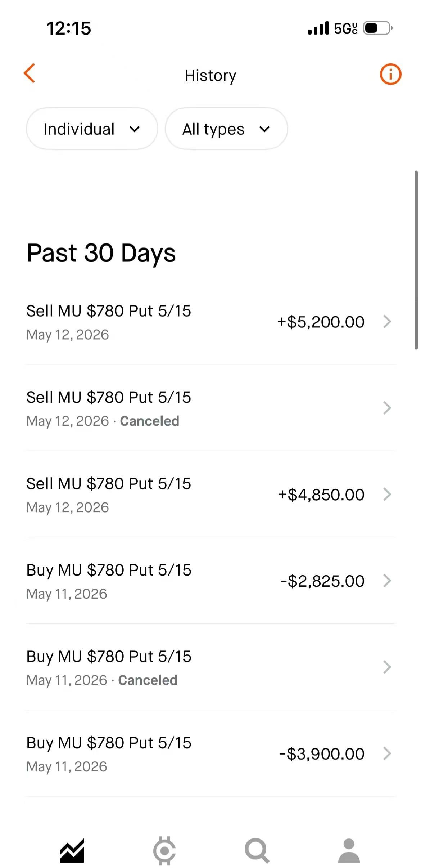This screenshot has width=421, height=868.
Task: Open chevron for canceled May 12 sell order
Action: click(x=387, y=408)
